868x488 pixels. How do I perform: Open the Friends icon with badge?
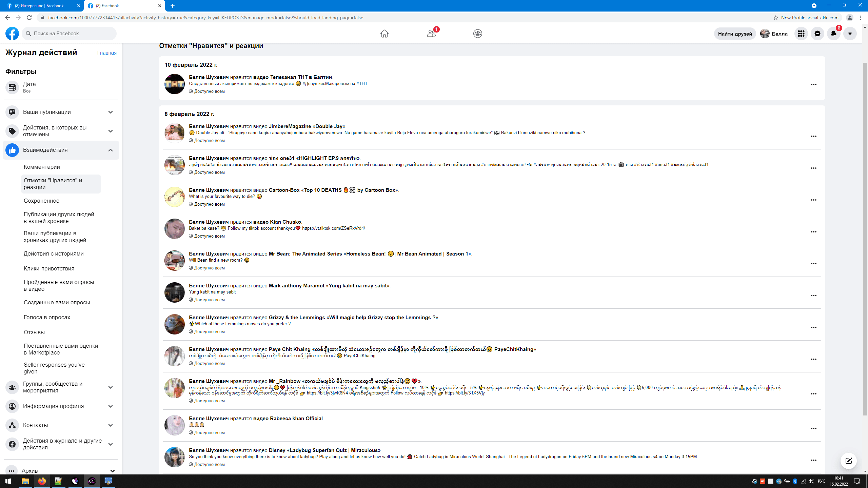click(431, 34)
